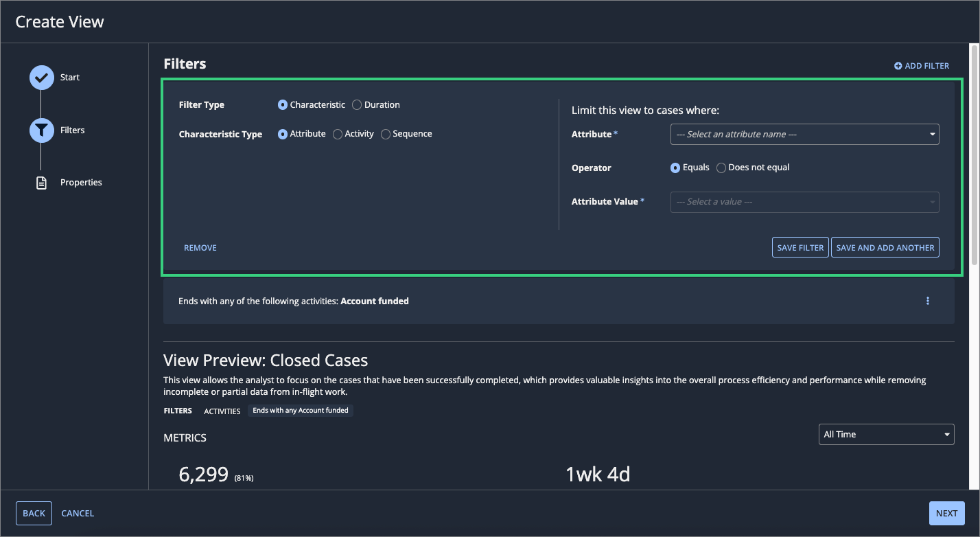
Task: Set operator to Does not equal
Action: (x=721, y=168)
